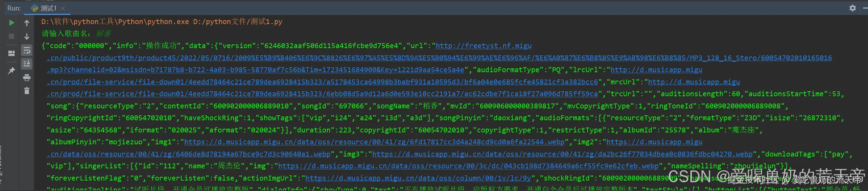Viewport: 868px width, 191px height.
Task: Open the actionImgUrl column link
Action: coord(418,178)
